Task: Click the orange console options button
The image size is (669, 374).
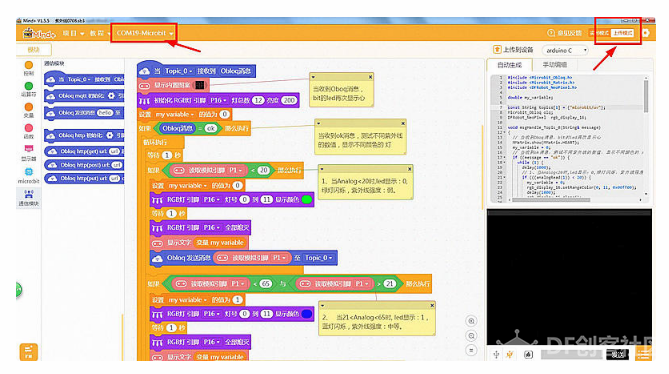Action: [643, 354]
